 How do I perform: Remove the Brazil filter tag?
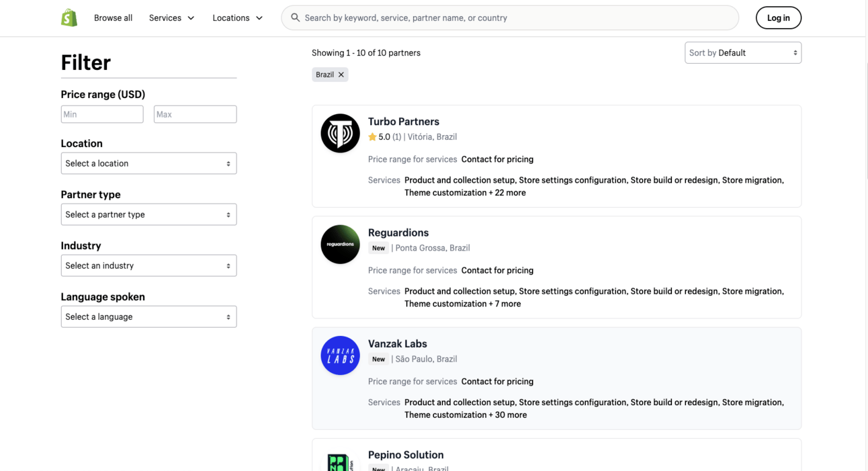341,75
